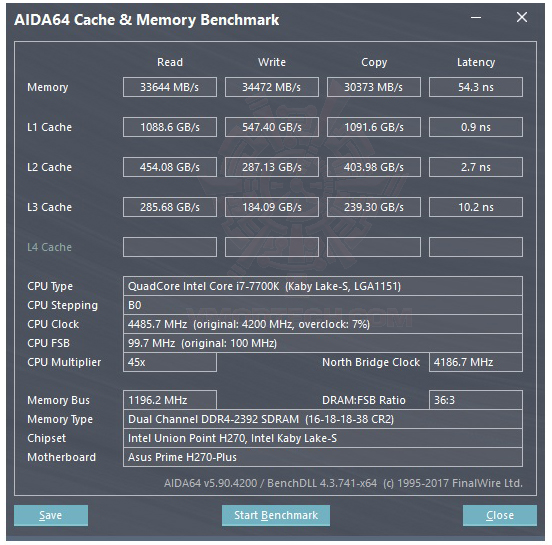The height and width of the screenshot is (545, 552).
Task: Click the Memory row label
Action: click(48, 87)
